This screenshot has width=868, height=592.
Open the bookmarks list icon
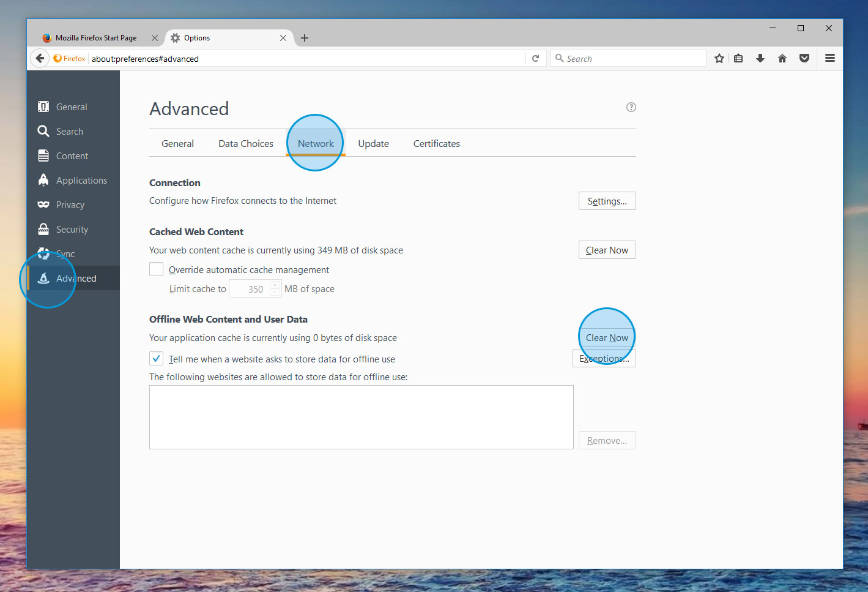(738, 59)
